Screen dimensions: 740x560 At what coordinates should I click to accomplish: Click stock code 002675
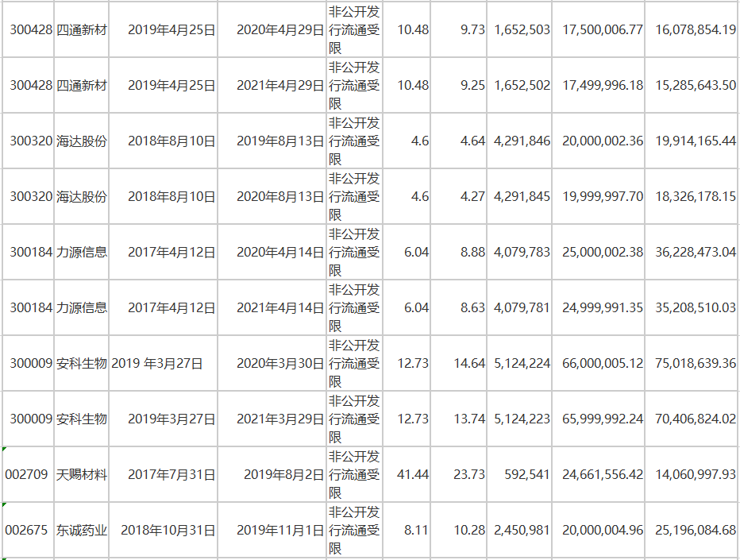(28, 530)
